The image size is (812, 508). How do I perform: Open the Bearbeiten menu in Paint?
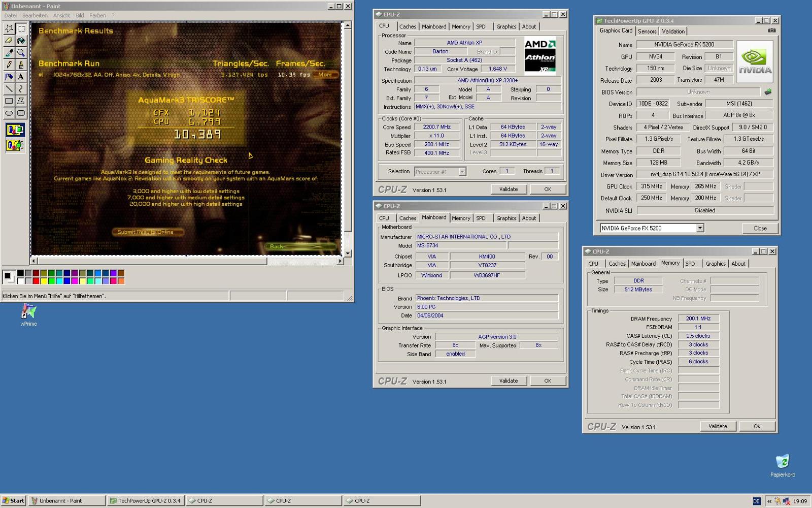35,15
